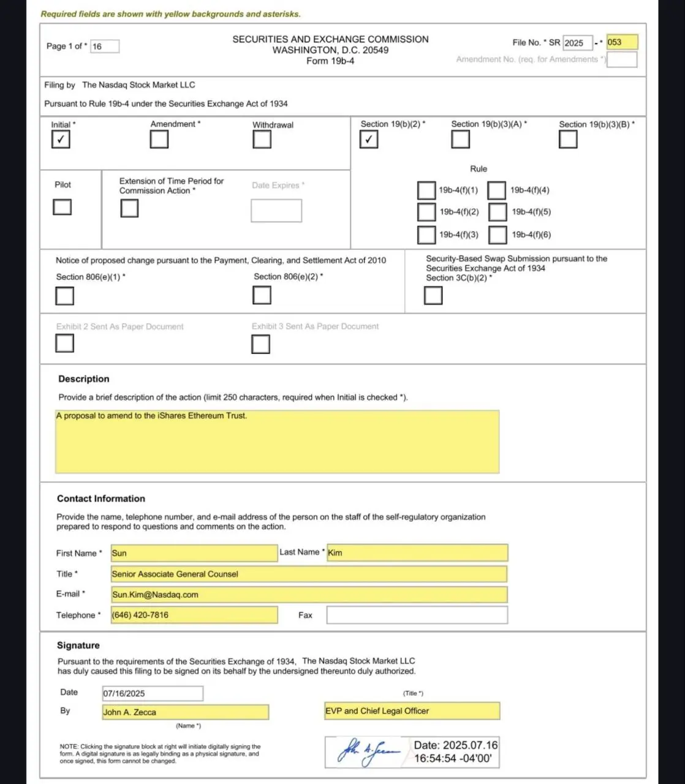Viewport: 685px width, 784px height.
Task: Click 'The Nasdaq Stock Market LLC' filing text
Action: pos(138,85)
